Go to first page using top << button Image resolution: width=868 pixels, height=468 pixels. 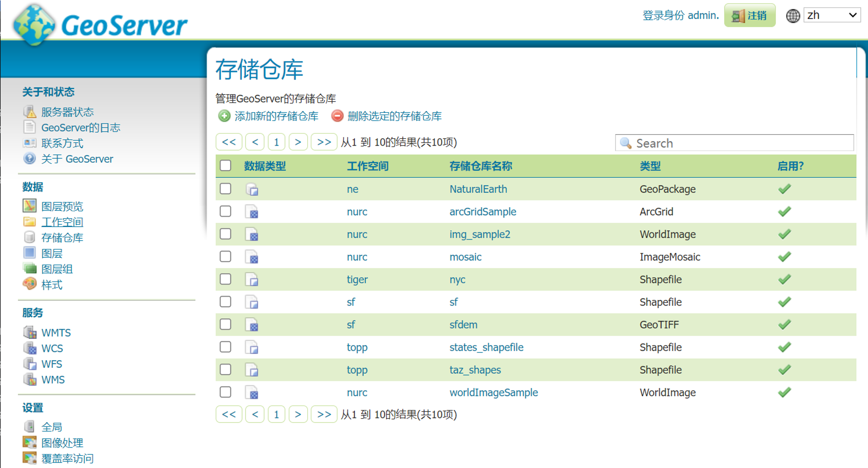(229, 142)
